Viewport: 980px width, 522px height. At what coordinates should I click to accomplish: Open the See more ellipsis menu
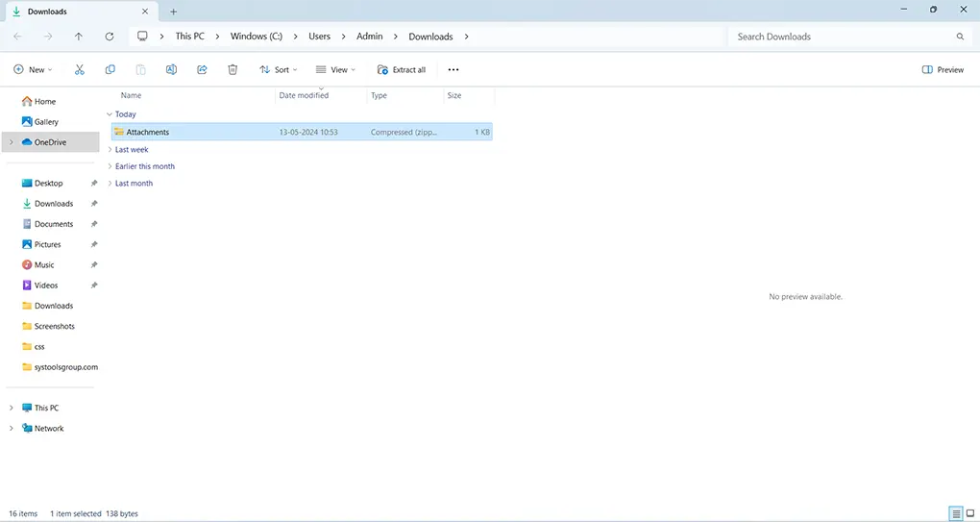pyautogui.click(x=453, y=69)
